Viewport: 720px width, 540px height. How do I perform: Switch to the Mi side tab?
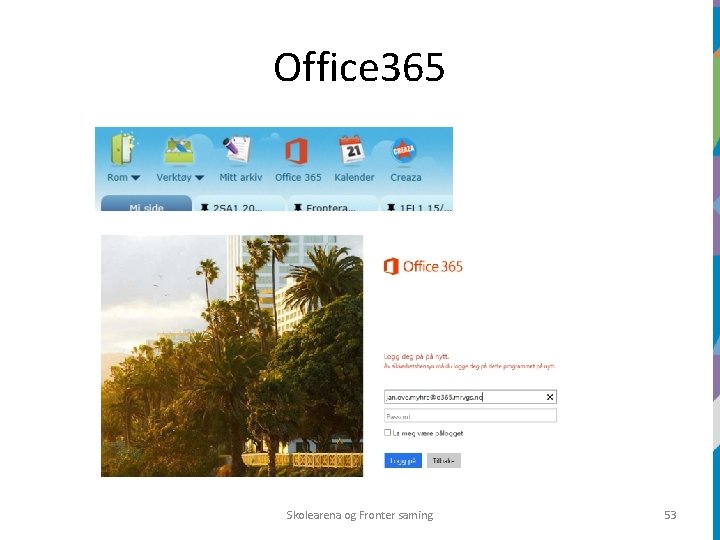146,203
